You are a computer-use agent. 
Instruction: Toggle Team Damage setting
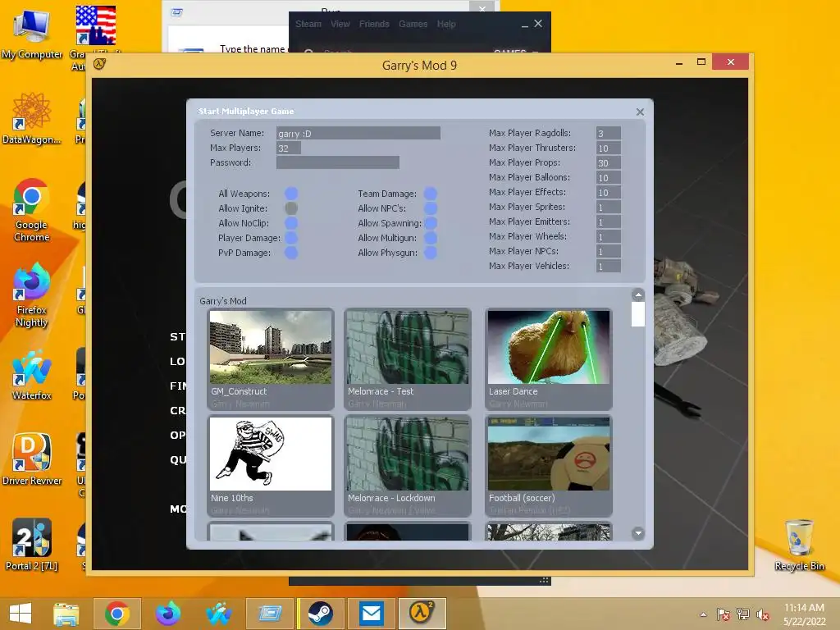click(x=430, y=194)
